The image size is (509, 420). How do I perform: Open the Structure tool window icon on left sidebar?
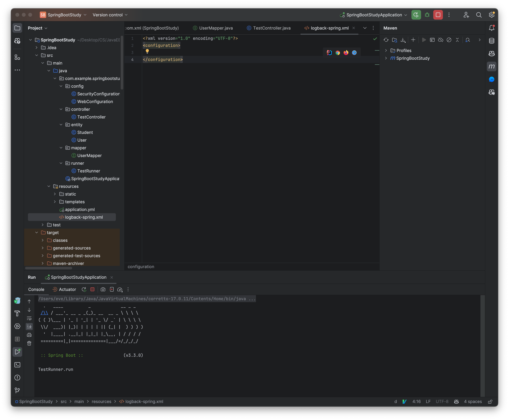[x=17, y=57]
